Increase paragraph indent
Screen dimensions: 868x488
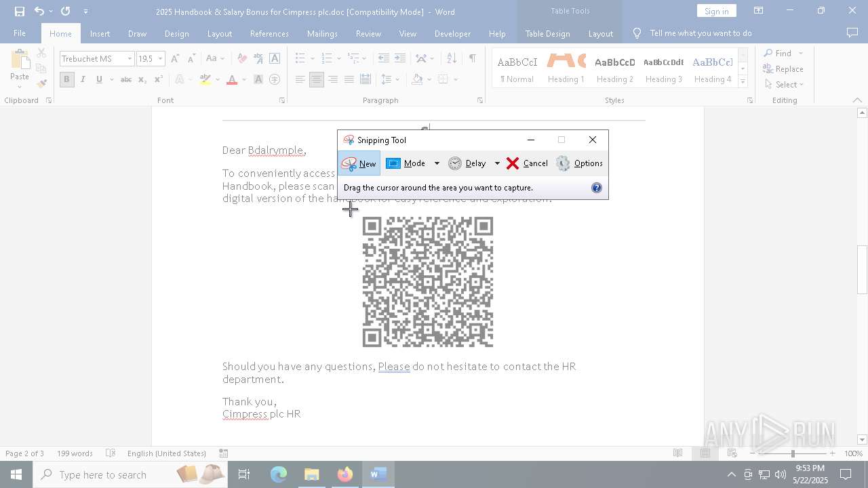click(400, 59)
